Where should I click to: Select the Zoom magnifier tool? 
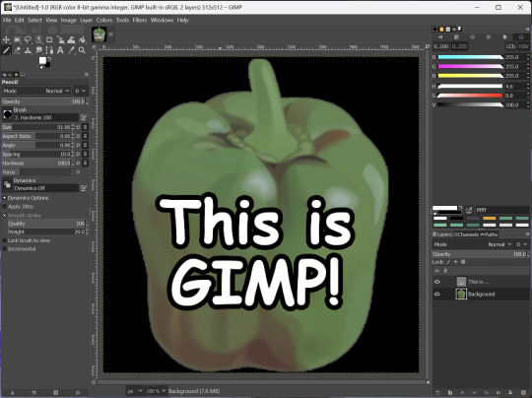click(x=82, y=50)
